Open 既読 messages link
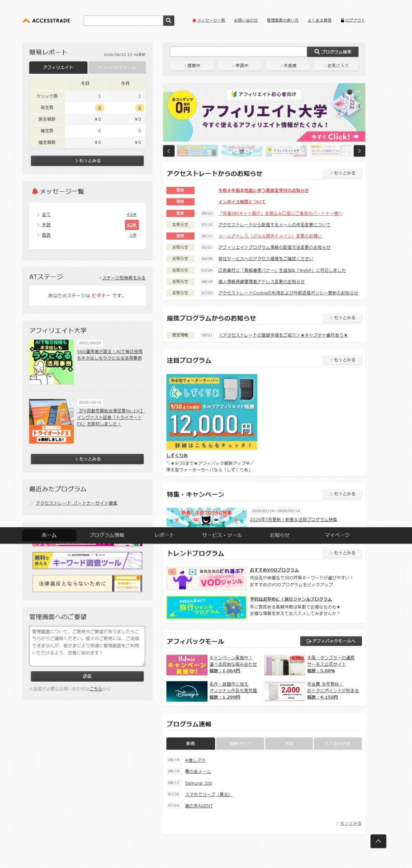The height and width of the screenshot is (868, 412). point(46,235)
